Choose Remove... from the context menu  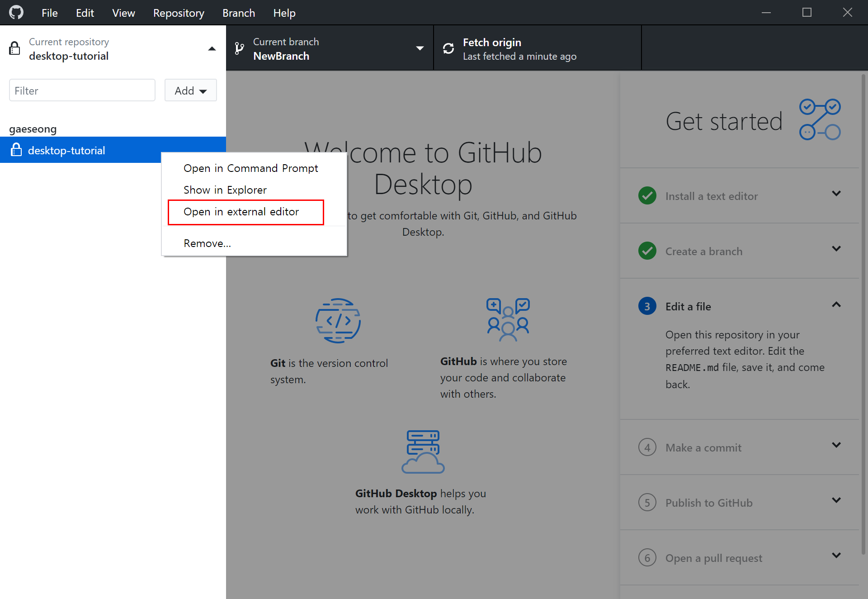254,243
